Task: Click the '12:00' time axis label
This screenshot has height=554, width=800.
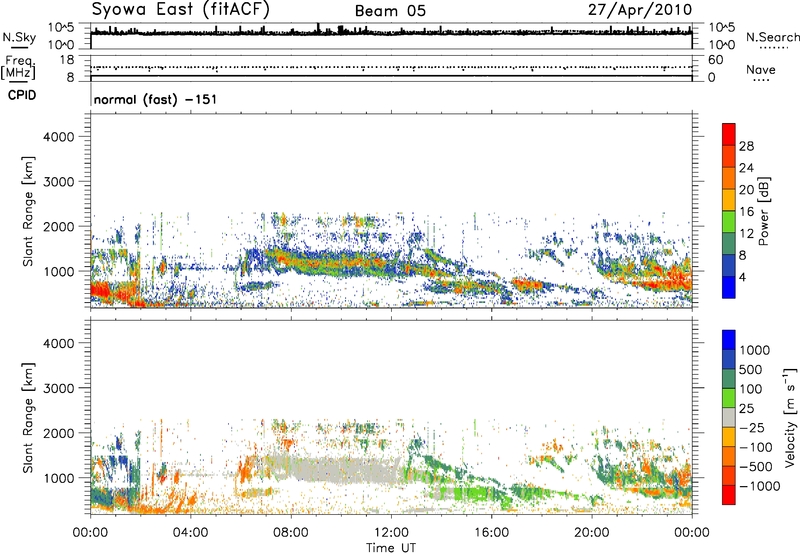Action: pos(391,533)
